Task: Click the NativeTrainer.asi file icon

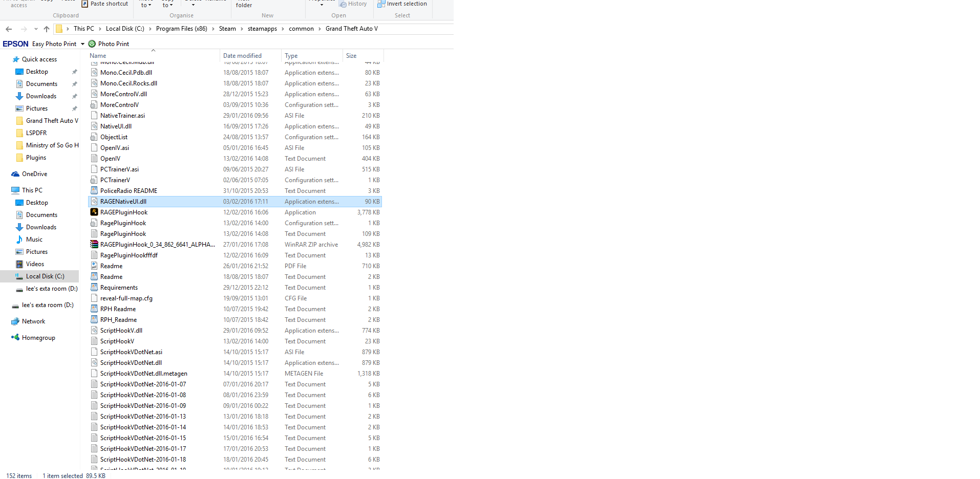Action: [94, 115]
